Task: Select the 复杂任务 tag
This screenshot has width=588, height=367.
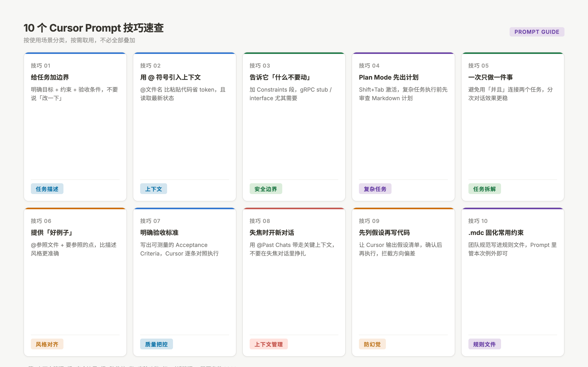Action: coord(375,189)
